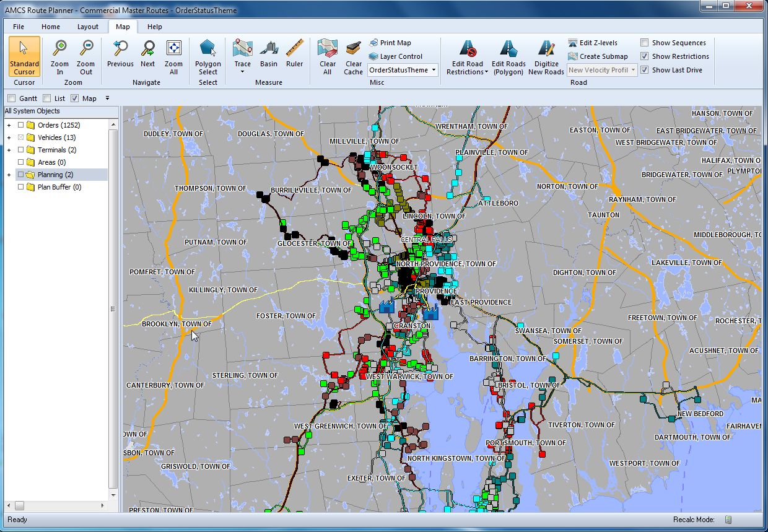Expand the Vehicles (13) tree node
Image resolution: width=768 pixels, height=532 pixels.
pos(9,137)
